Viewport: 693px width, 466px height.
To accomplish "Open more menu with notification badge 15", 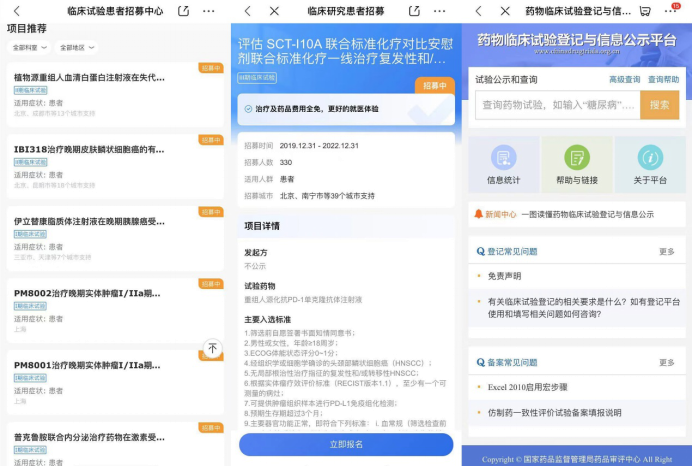I will pyautogui.click(x=671, y=11).
